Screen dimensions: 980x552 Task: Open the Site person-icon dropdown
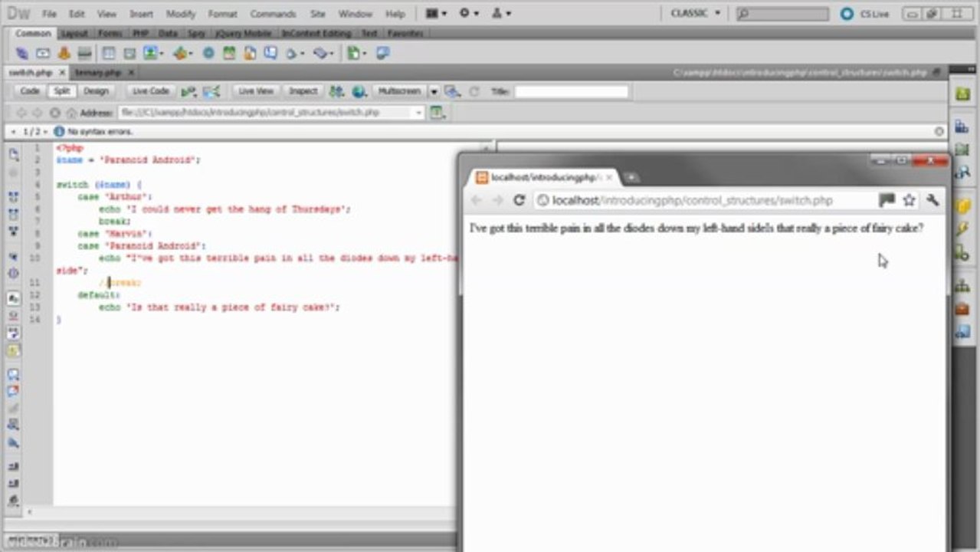pos(501,14)
